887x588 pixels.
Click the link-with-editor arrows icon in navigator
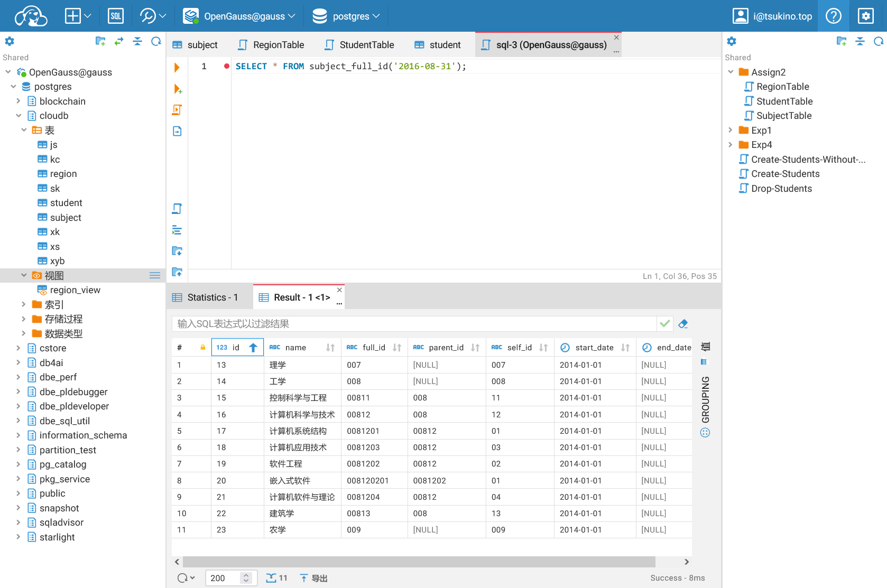(119, 42)
